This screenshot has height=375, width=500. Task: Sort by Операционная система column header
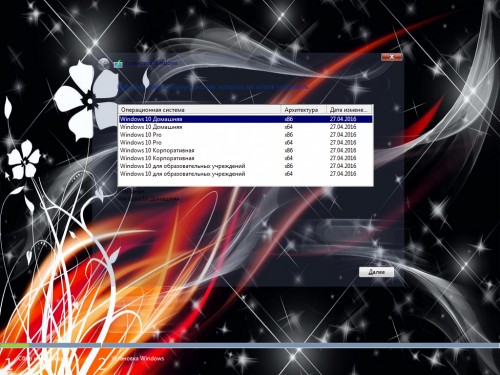coord(199,110)
